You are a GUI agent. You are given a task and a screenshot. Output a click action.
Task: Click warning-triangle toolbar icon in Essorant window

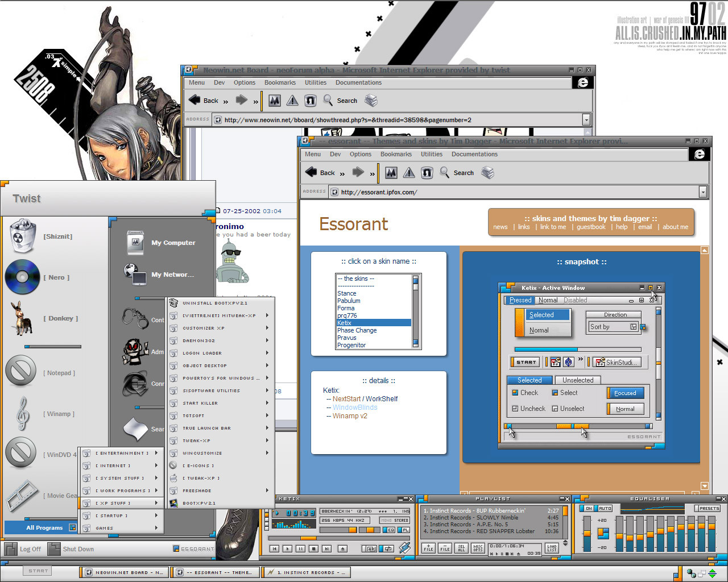point(409,173)
